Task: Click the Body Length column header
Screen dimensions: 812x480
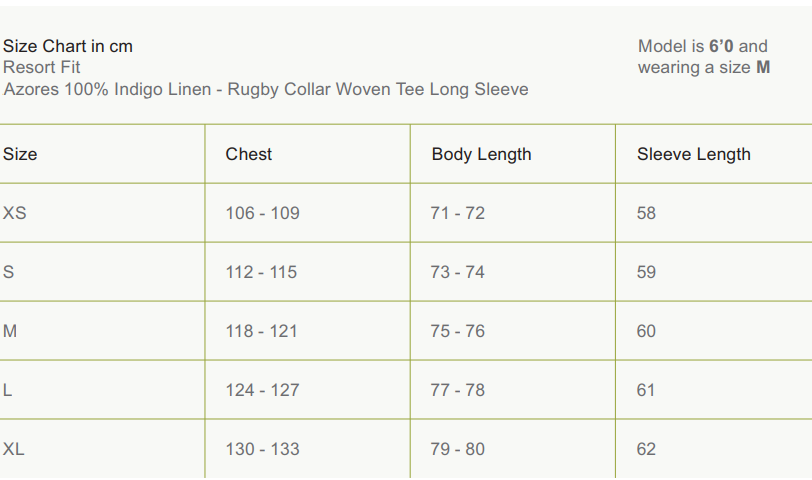Action: coord(481,154)
